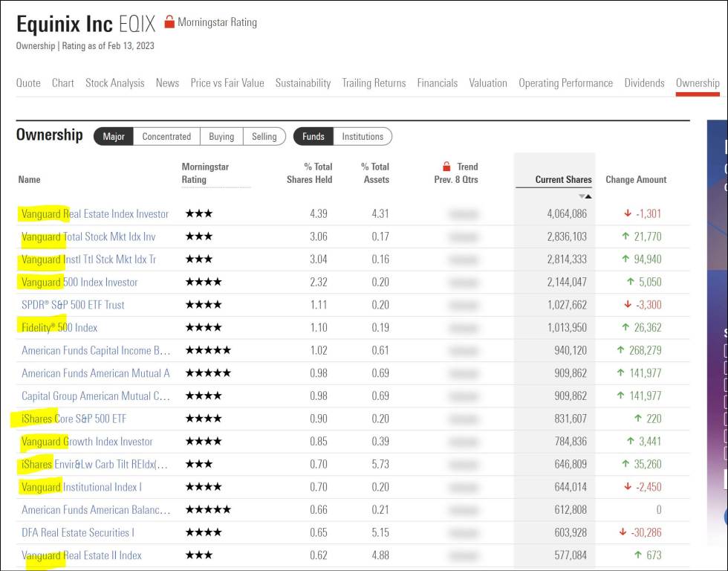Open Vanguard Institutional Index I link
The height and width of the screenshot is (571, 728).
[x=81, y=488]
